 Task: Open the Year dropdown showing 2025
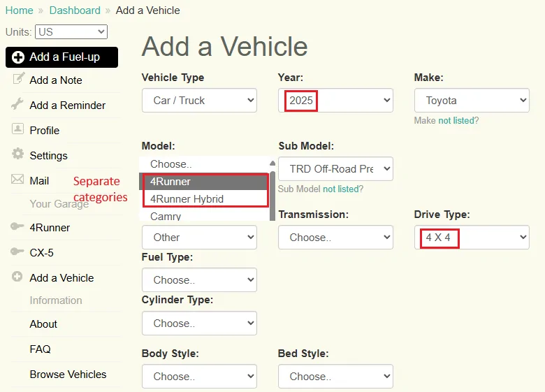coord(335,100)
